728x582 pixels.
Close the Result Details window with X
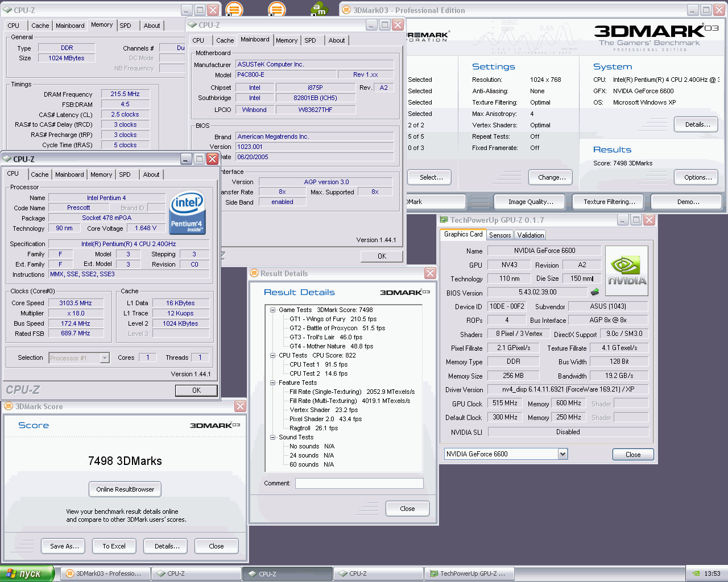click(430, 273)
